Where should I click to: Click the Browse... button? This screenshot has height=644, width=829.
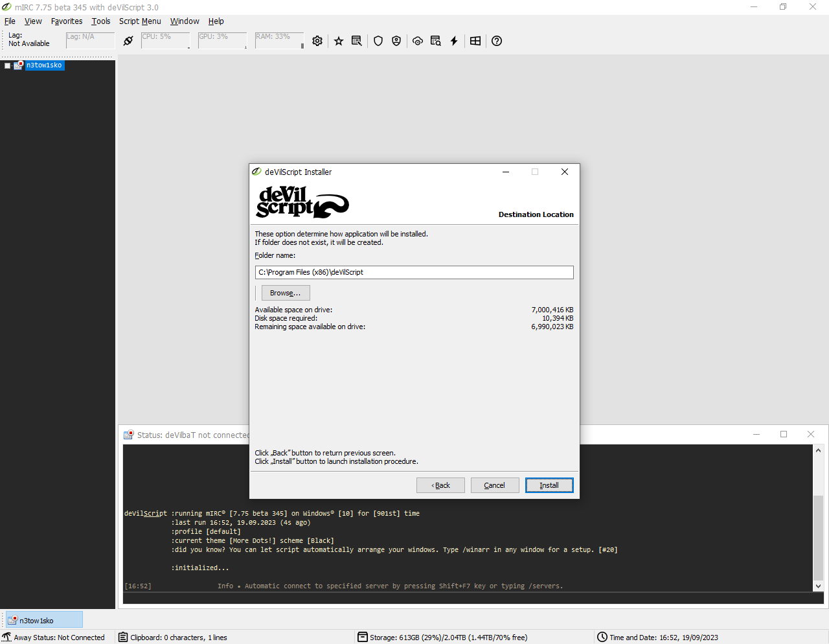click(x=286, y=293)
